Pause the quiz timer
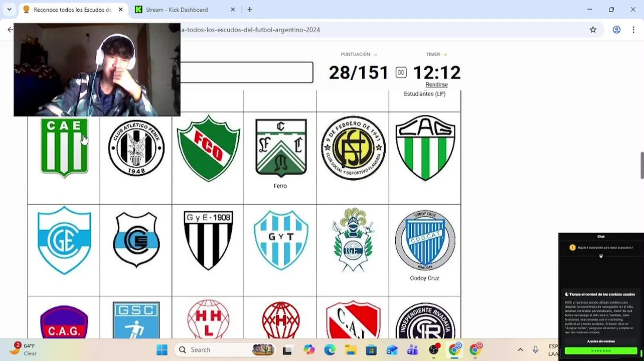644x361 pixels. click(401, 73)
